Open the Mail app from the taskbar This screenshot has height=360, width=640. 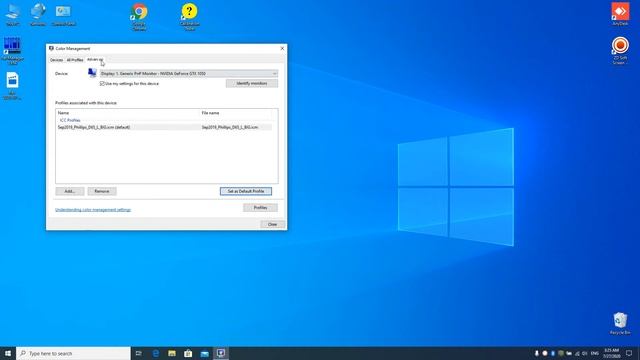tap(204, 353)
